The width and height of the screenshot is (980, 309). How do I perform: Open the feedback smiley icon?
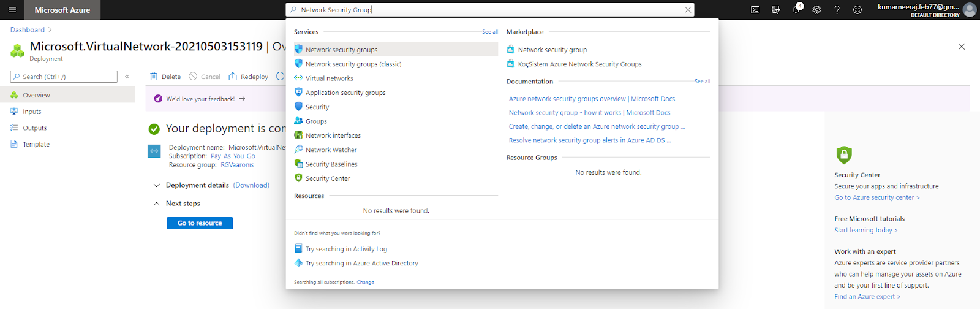858,10
